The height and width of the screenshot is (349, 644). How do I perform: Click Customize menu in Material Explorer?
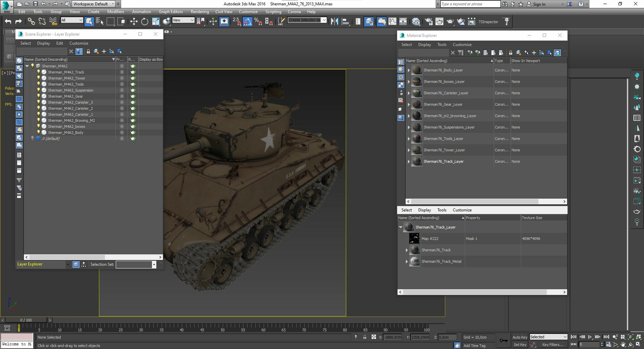click(x=462, y=44)
